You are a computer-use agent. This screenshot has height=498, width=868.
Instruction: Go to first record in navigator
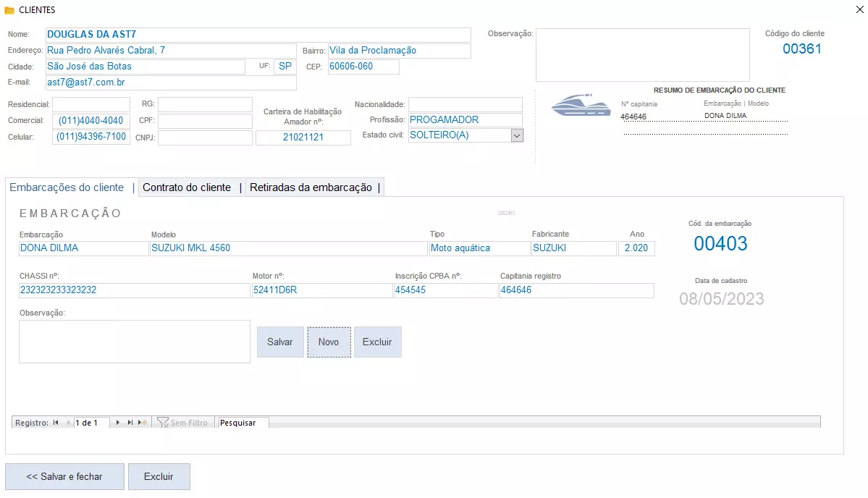56,423
